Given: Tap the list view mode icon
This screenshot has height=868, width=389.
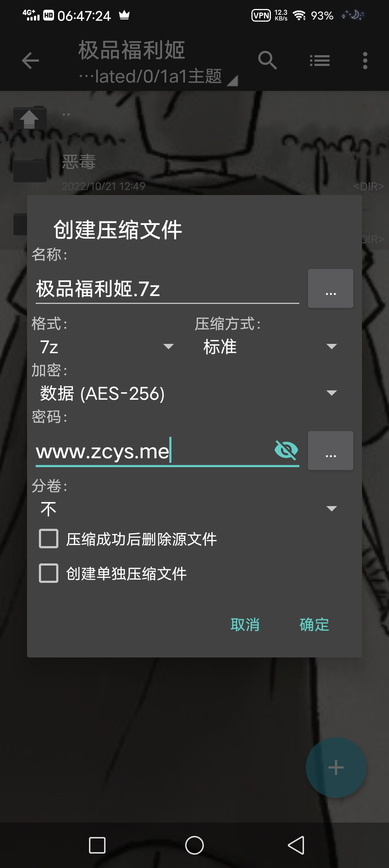Looking at the screenshot, I should click(320, 60).
